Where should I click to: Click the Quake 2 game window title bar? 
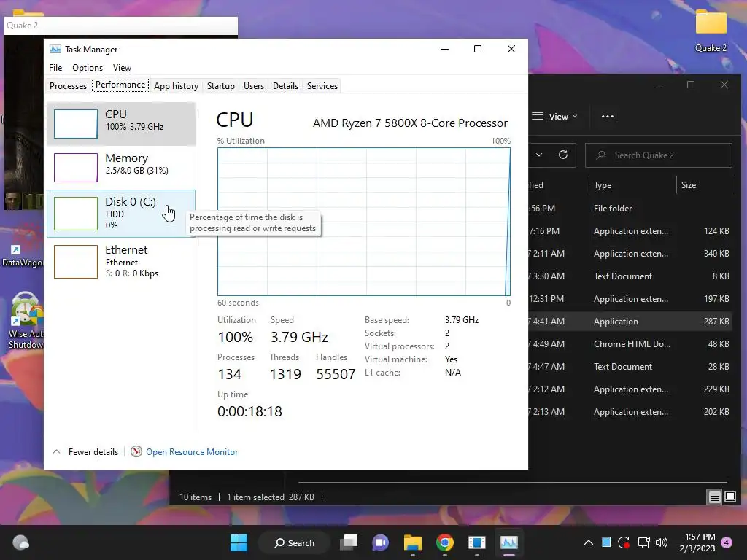[121, 26]
